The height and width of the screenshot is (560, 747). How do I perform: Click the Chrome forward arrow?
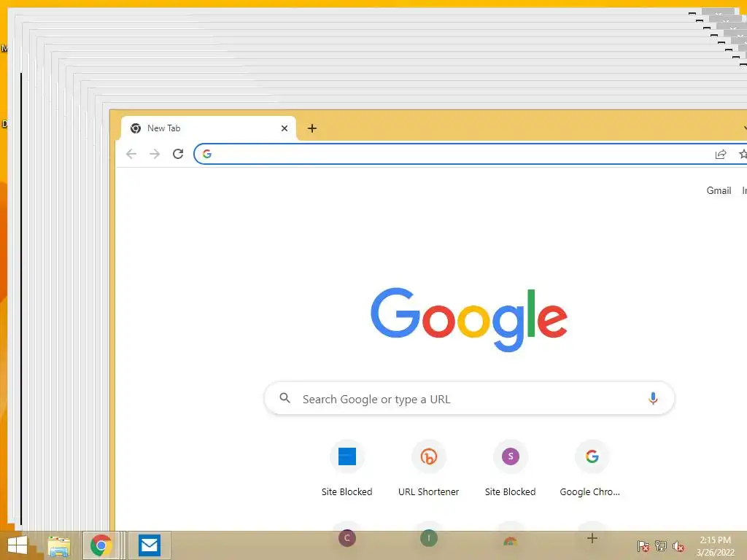pos(155,154)
